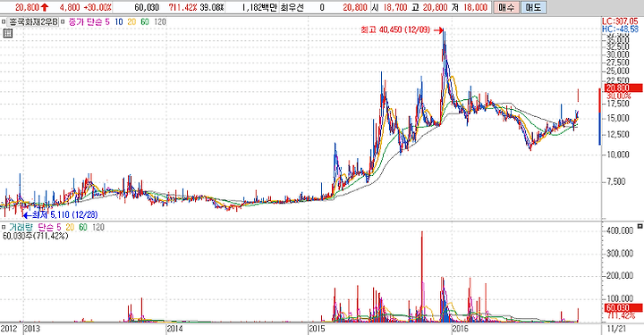Click the +30.00% change value in header
This screenshot has height=335, width=644.
pos(97,7)
